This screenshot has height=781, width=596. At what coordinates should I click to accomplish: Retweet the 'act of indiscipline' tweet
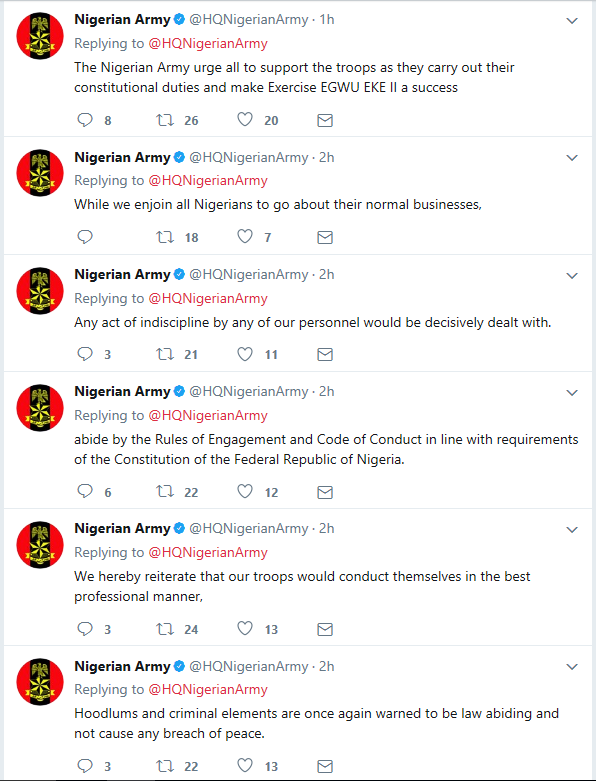[165, 354]
